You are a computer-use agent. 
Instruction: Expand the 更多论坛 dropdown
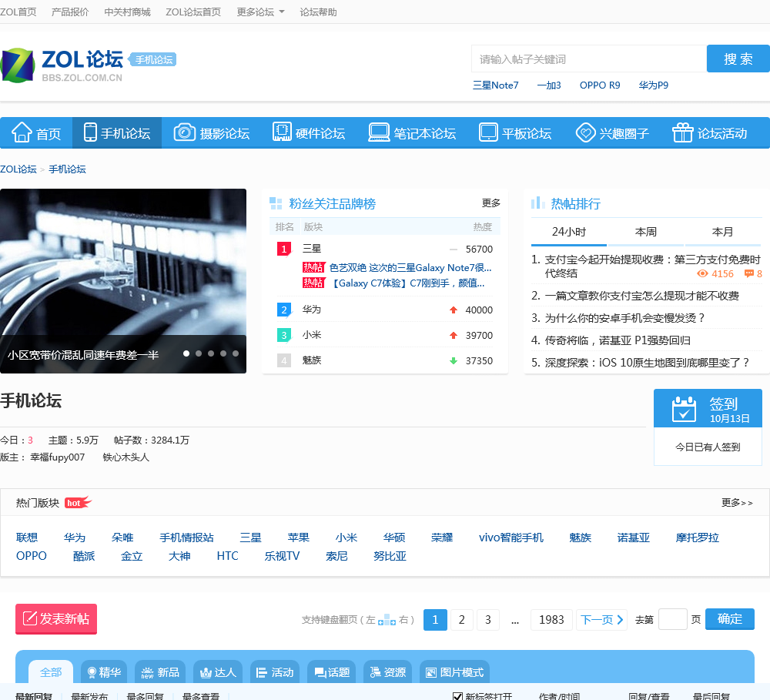pos(260,12)
